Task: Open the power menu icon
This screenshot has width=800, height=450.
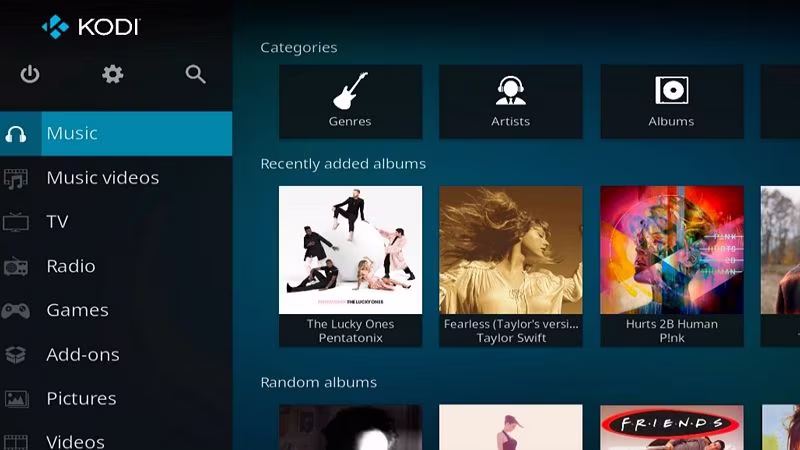Action: (30, 74)
